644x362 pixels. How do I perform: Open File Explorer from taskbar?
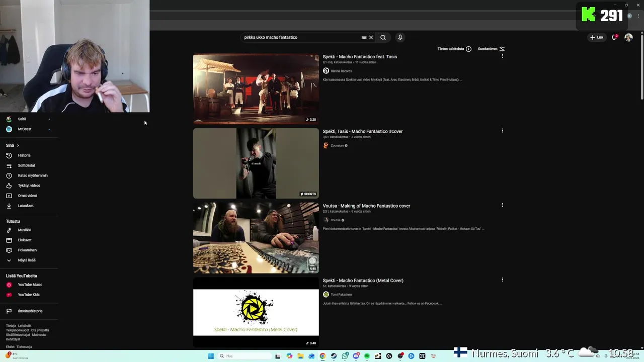click(x=300, y=356)
